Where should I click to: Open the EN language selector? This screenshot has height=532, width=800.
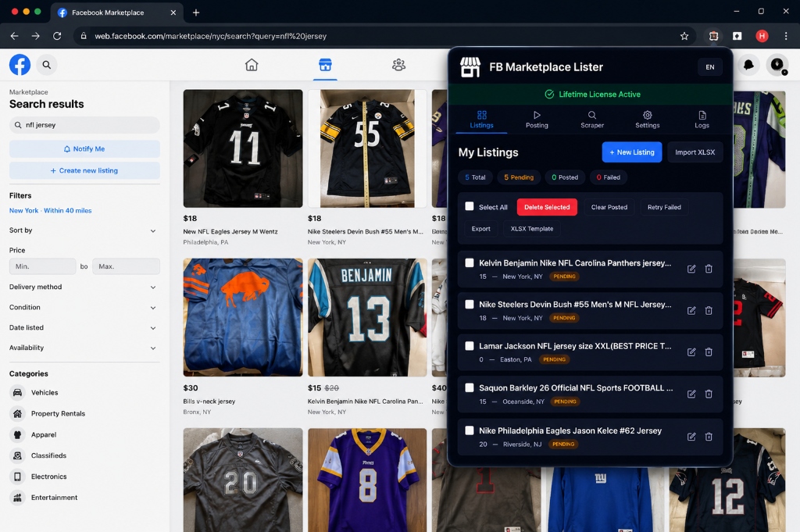(709, 67)
